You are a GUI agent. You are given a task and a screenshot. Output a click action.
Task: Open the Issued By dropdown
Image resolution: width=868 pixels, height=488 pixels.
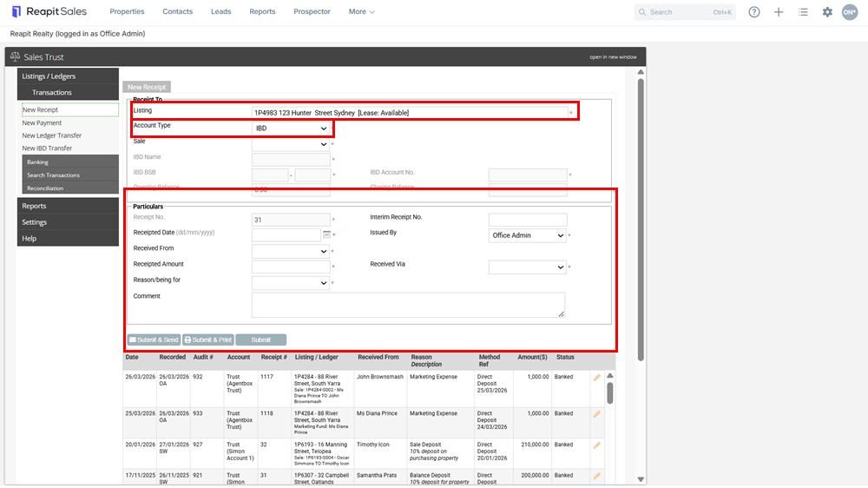click(x=528, y=235)
